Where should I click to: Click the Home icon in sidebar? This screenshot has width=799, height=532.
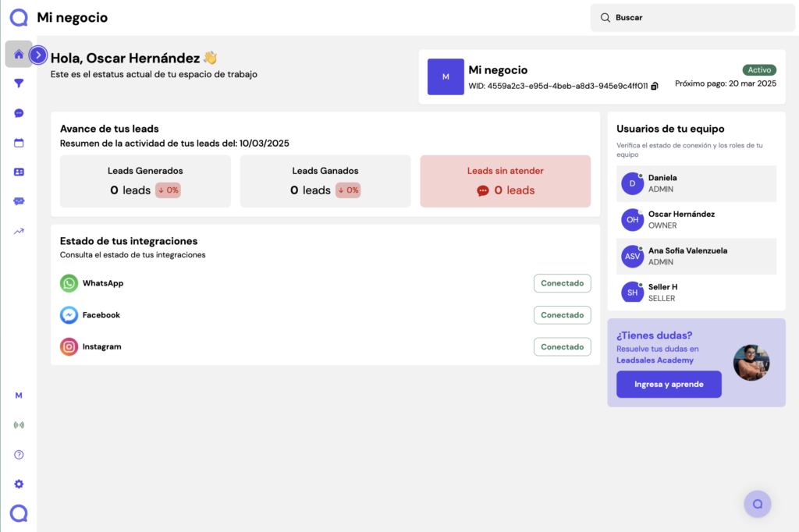click(19, 54)
